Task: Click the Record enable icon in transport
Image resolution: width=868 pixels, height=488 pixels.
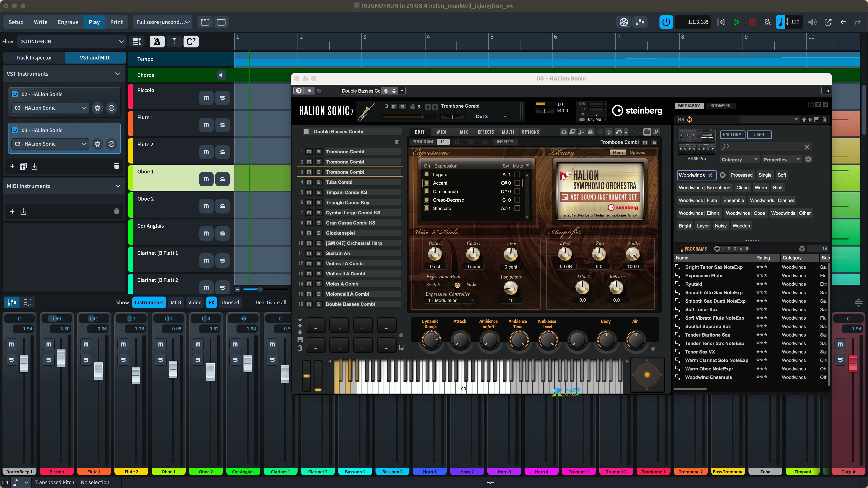Action: [752, 22]
